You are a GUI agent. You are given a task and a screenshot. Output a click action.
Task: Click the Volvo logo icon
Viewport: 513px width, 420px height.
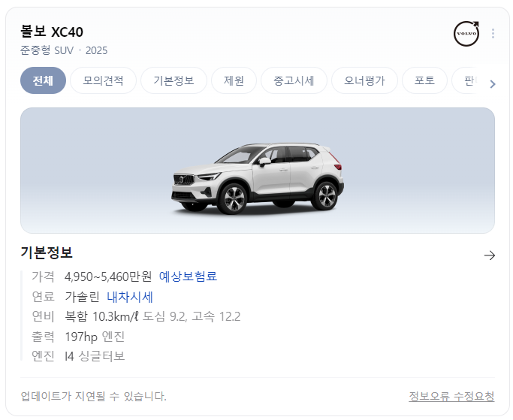point(466,33)
